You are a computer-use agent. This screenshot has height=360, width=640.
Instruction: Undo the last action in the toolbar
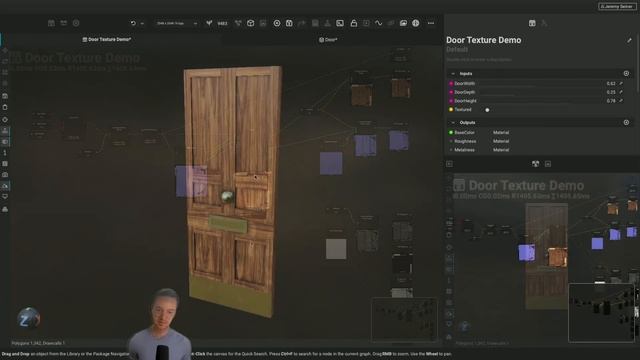click(x=133, y=23)
